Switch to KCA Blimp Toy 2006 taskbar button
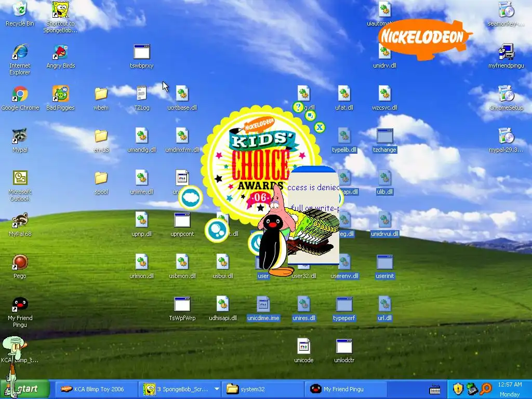 pos(96,389)
